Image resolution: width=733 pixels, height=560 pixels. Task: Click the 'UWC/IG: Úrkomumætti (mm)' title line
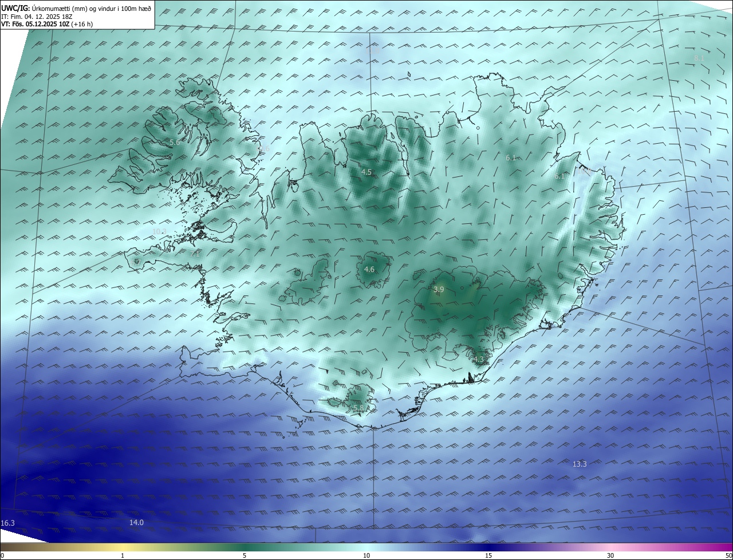click(x=76, y=9)
